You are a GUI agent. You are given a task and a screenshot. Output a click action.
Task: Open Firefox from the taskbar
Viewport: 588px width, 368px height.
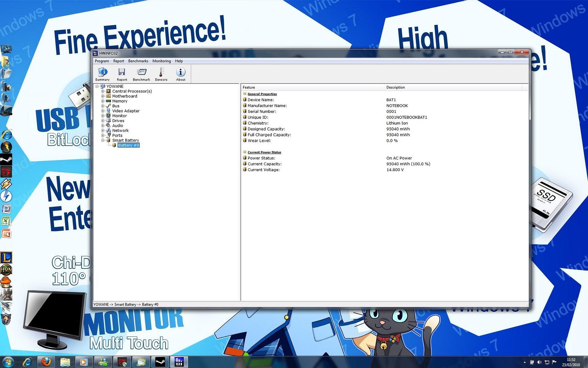click(x=46, y=362)
